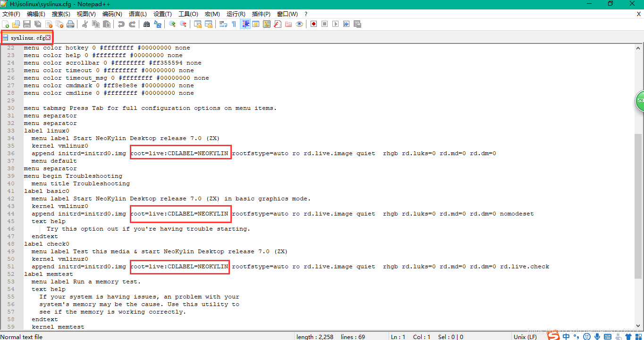Toggle show all characters pilcrow icon
Image resolution: width=644 pixels, height=340 pixels.
tap(234, 24)
